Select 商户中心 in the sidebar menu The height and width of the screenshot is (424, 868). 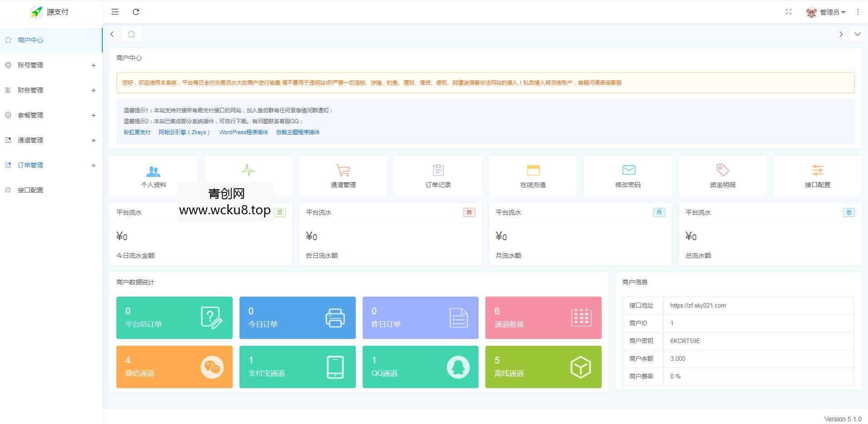(30, 40)
